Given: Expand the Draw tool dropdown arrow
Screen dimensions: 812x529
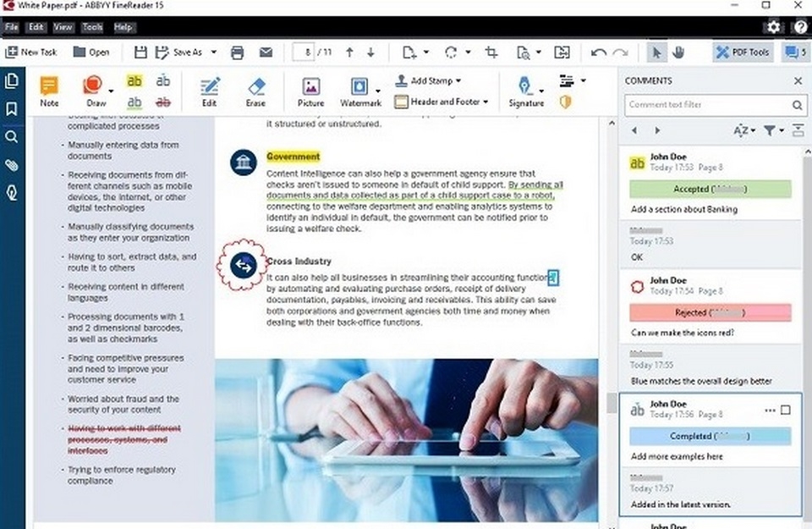Looking at the screenshot, I should [111, 91].
